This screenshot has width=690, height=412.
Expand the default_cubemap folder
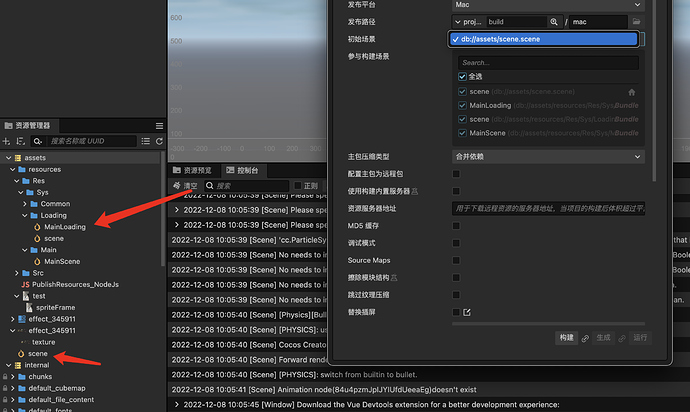tap(13, 388)
